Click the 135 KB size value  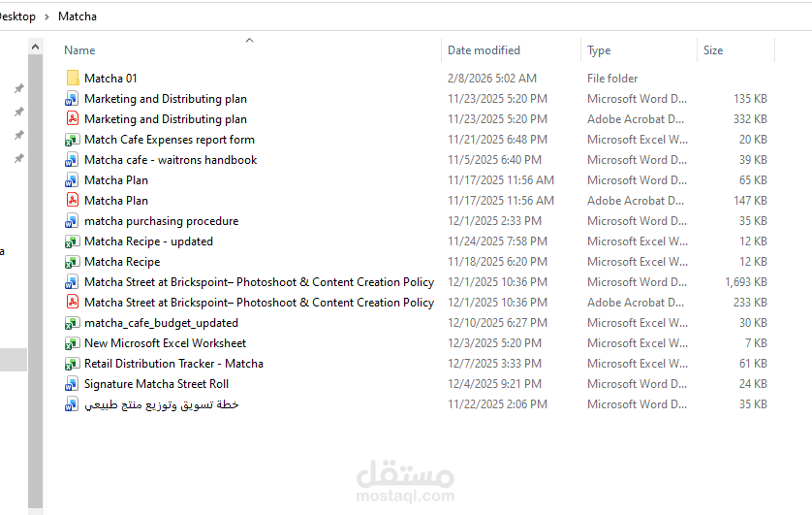(x=750, y=98)
